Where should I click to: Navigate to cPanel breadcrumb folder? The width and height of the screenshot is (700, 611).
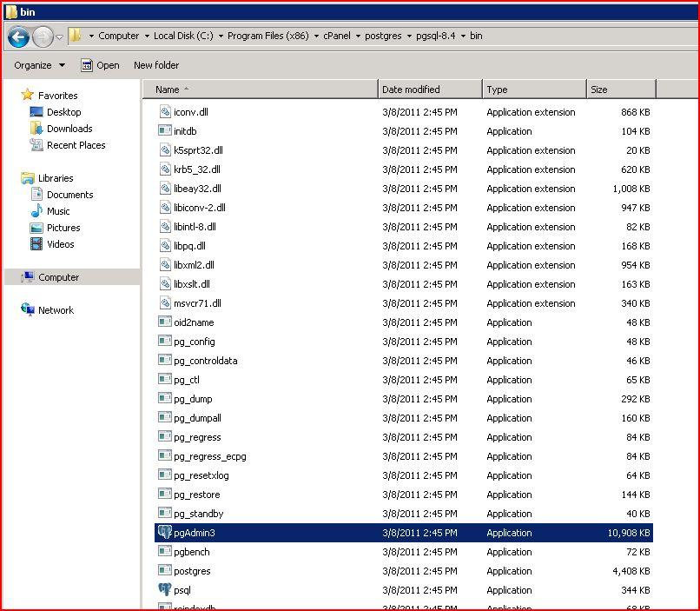(x=337, y=36)
